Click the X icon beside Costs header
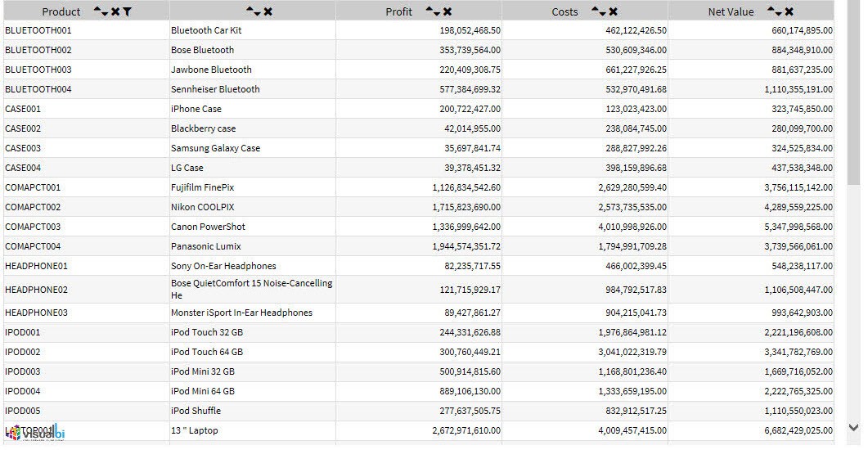This screenshot has height=450, width=868. pos(614,11)
